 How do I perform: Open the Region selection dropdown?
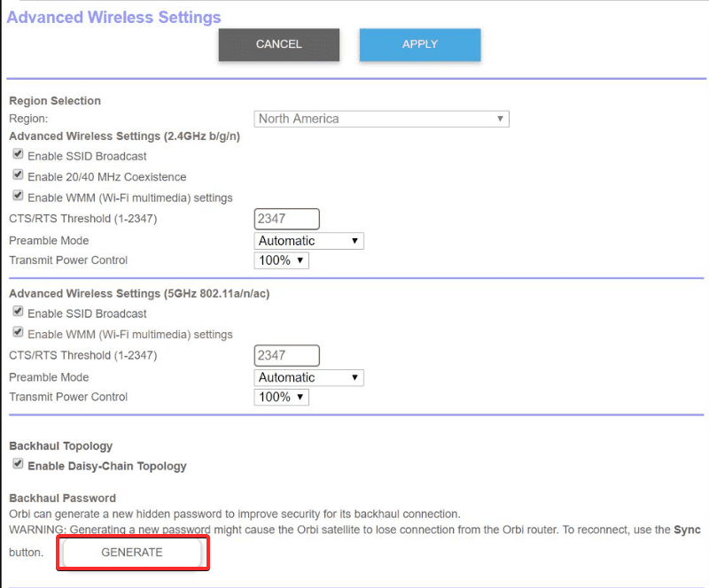[381, 118]
